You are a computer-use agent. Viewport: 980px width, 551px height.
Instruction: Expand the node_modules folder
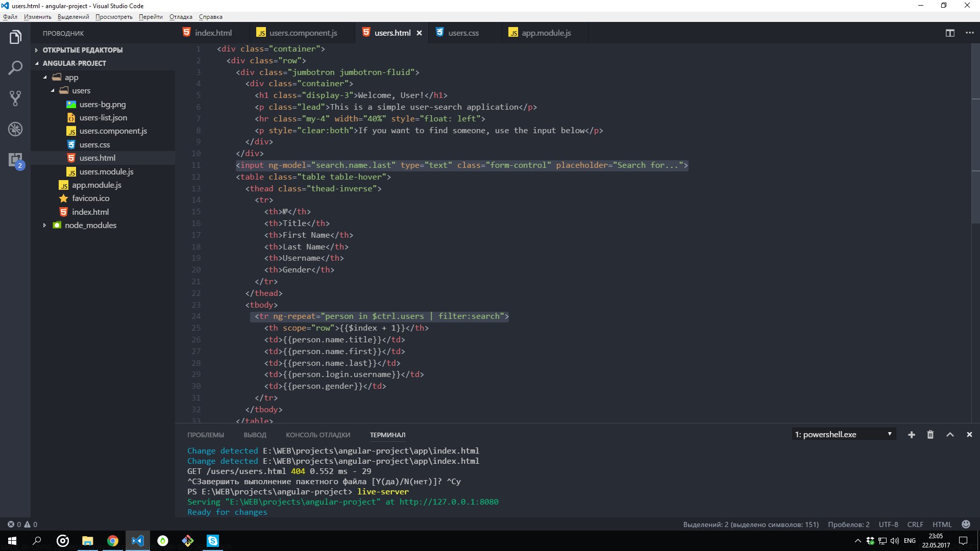90,225
